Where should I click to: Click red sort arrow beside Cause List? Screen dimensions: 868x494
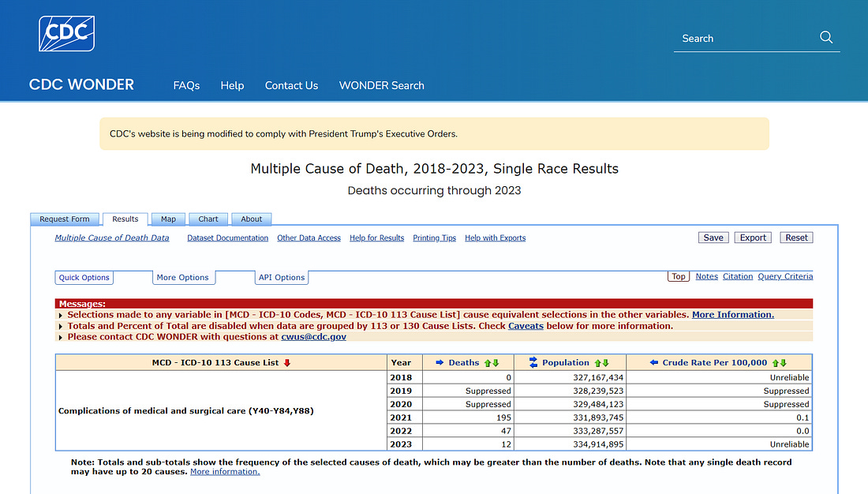point(286,363)
